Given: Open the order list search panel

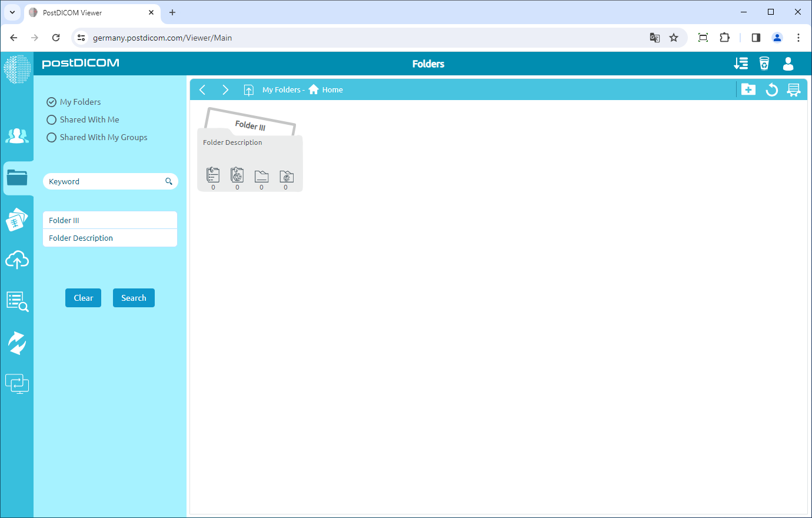Looking at the screenshot, I should [17, 301].
